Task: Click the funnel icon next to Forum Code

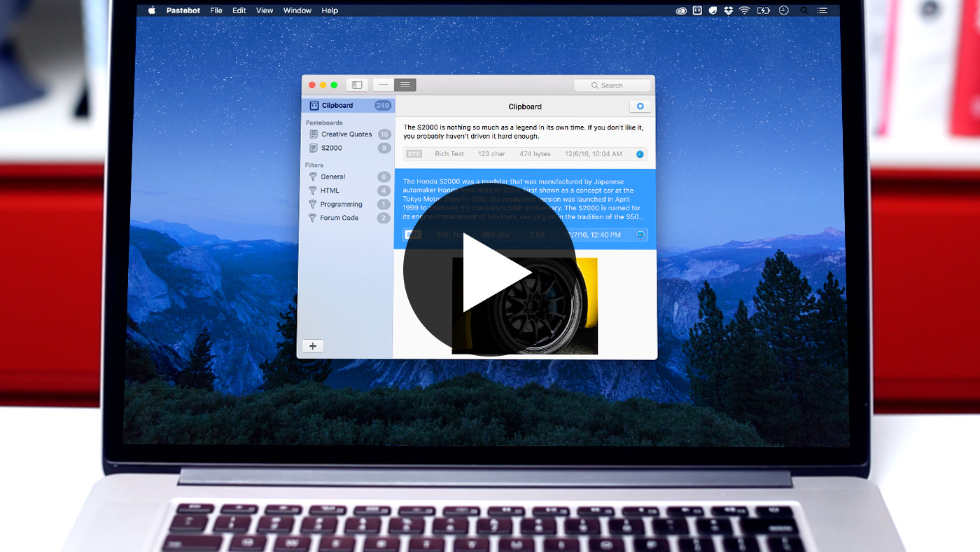Action: (313, 218)
